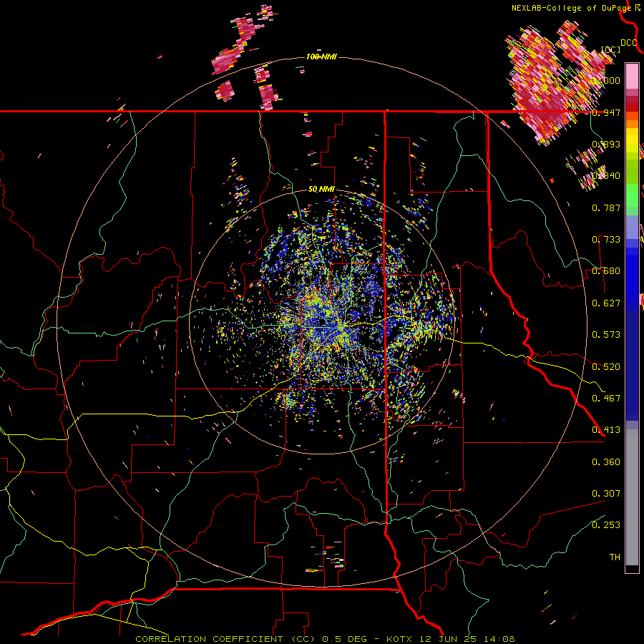Click the 0.253 scale value
Viewport: 644px width, 644px height.
[x=606, y=525]
